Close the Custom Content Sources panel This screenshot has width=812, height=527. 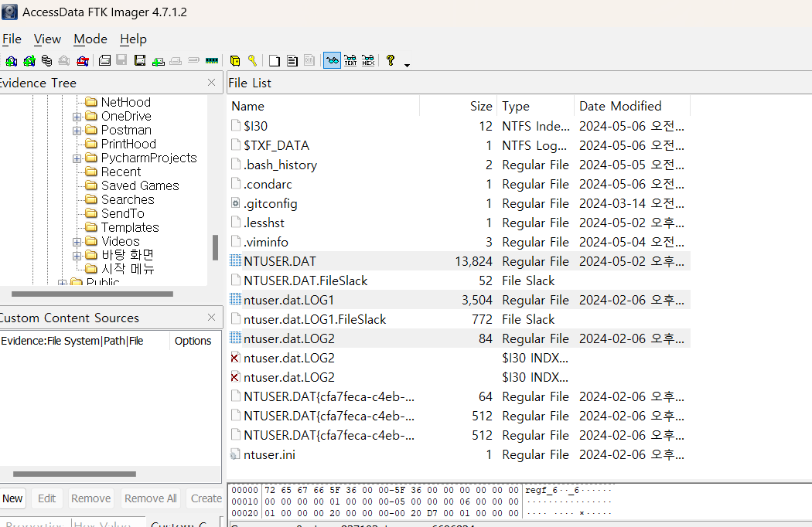pos(211,318)
